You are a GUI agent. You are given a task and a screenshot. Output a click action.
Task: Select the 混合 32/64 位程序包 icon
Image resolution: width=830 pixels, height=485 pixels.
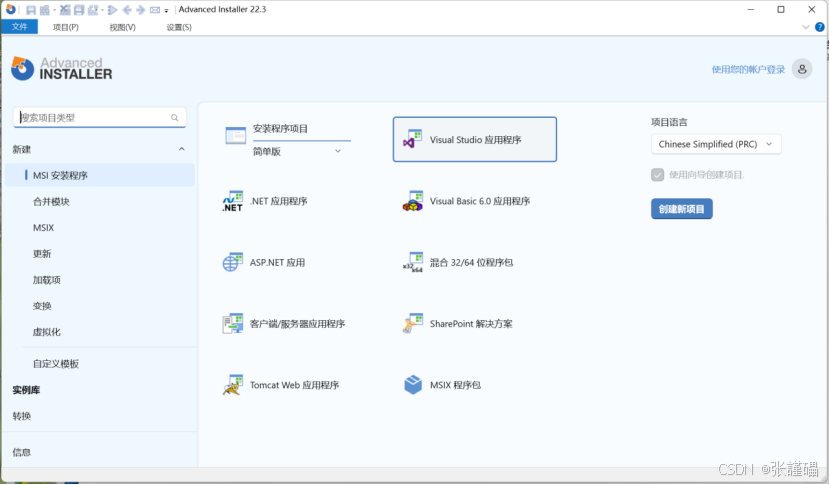pyautogui.click(x=413, y=263)
